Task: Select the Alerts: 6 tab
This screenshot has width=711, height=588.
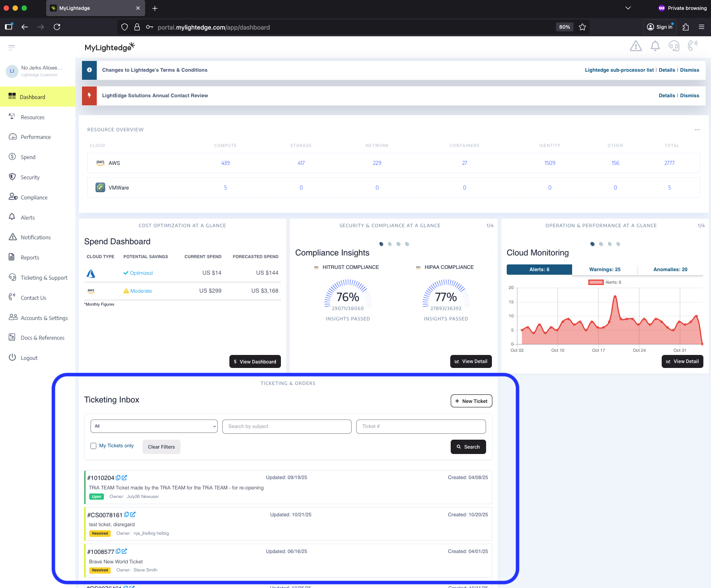Action: [539, 269]
